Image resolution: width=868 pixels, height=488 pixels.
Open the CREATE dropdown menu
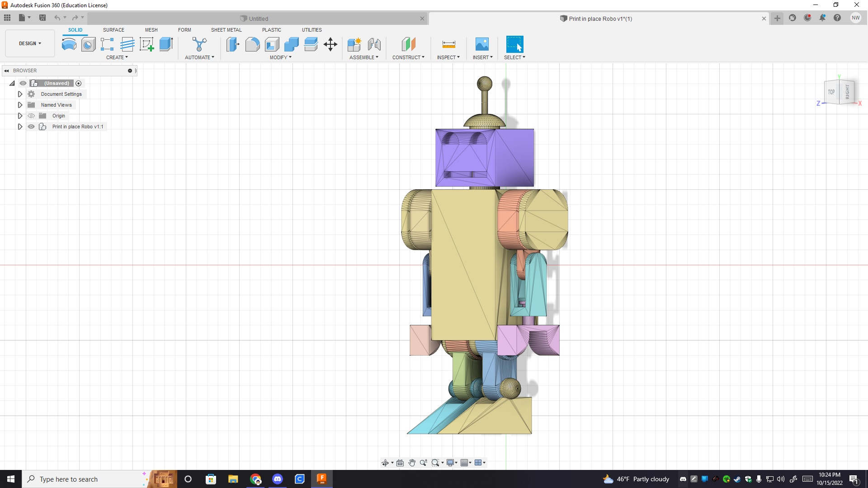[117, 57]
